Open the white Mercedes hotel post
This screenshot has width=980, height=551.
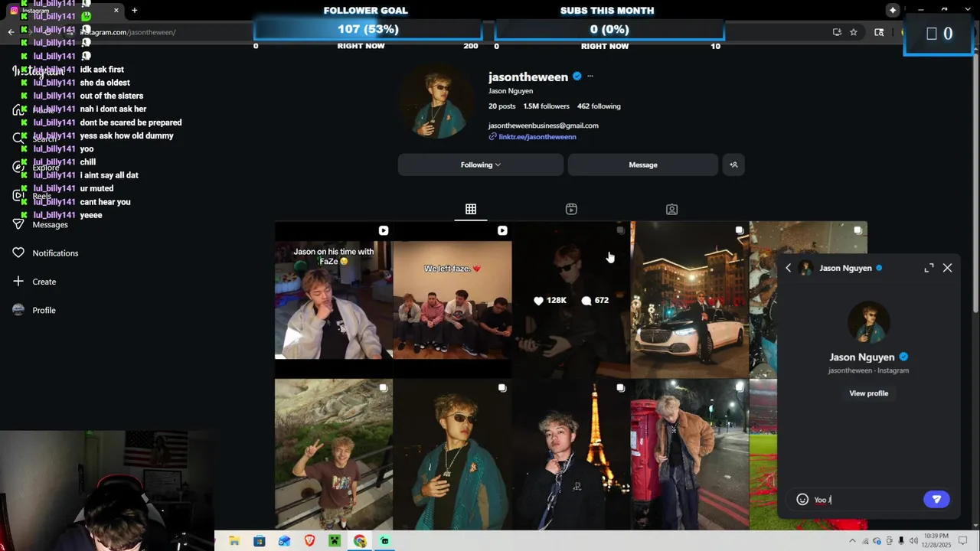[689, 299]
